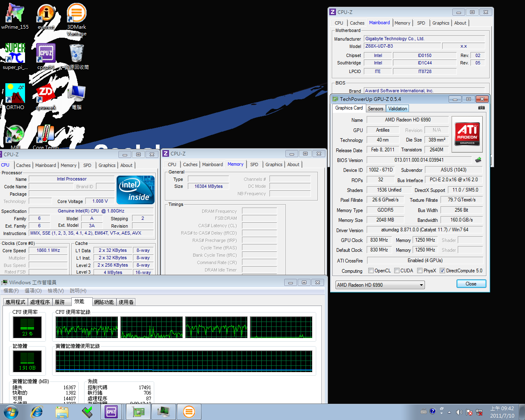Switch to the Sensors tab in GPU-Z
Image resolution: width=525 pixels, height=420 pixels.
point(375,109)
